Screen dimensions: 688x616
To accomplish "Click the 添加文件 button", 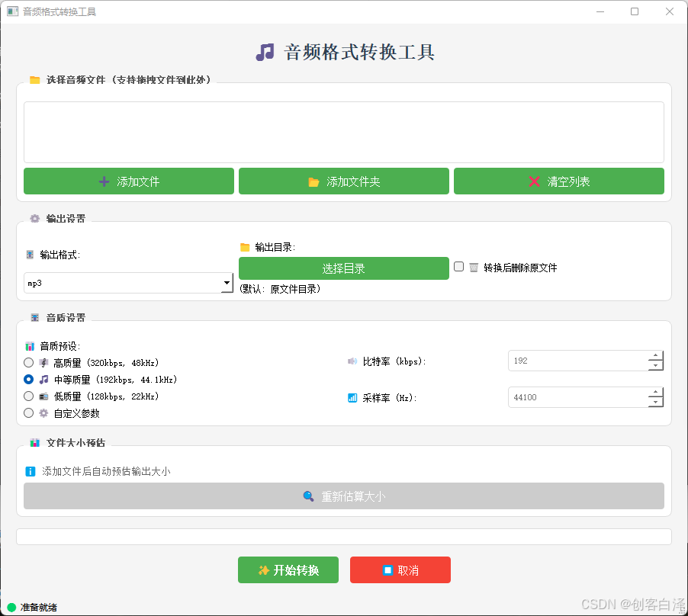I will point(129,181).
